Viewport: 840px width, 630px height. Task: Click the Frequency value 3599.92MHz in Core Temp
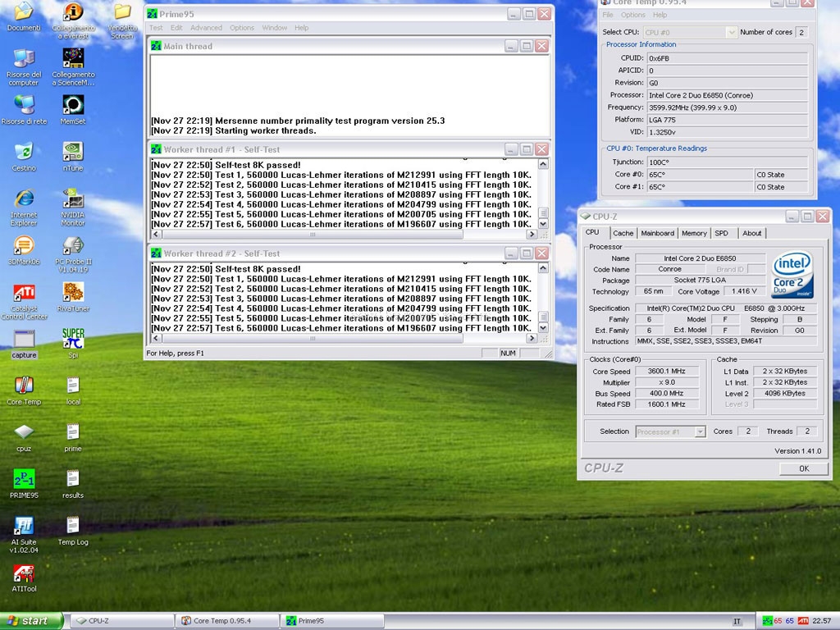click(728, 107)
